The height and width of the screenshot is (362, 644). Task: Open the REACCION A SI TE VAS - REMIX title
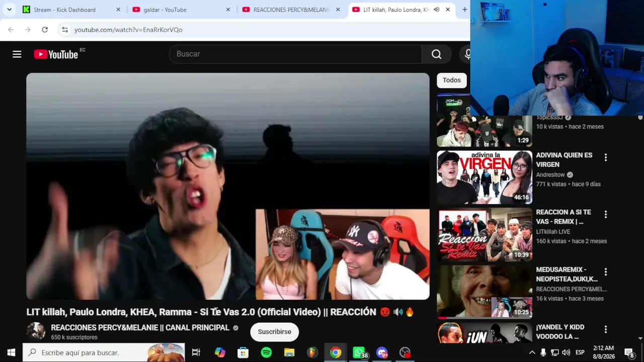pyautogui.click(x=563, y=217)
